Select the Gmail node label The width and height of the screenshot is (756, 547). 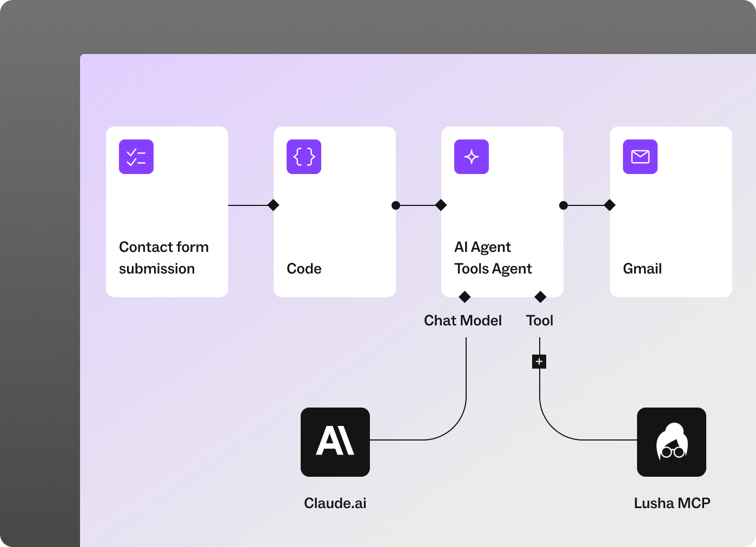pyautogui.click(x=642, y=269)
